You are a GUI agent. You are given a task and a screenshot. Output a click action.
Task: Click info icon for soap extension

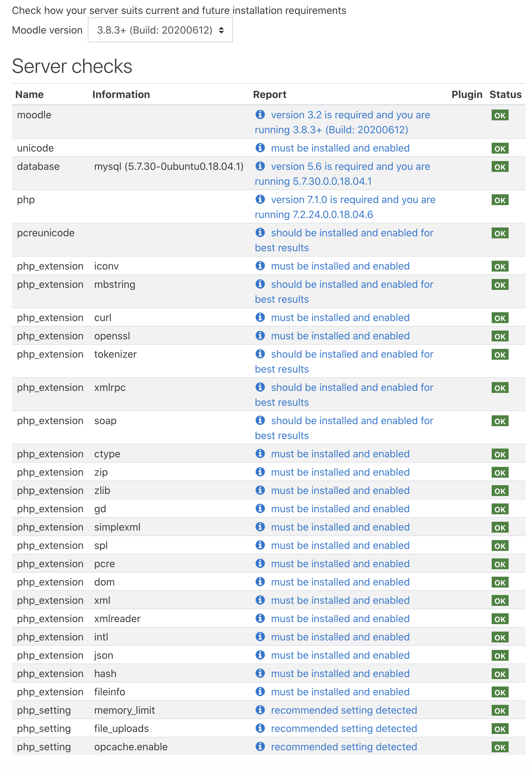coord(260,420)
